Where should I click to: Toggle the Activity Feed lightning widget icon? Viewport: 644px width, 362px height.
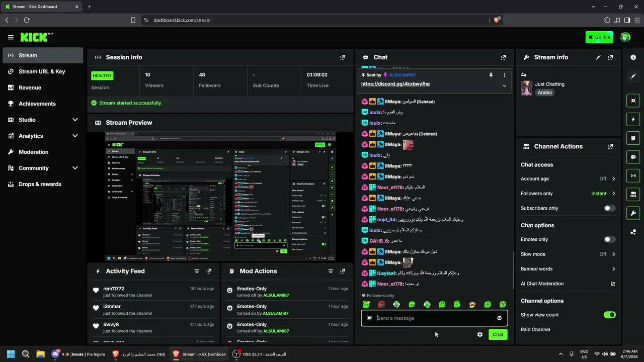pos(633,119)
